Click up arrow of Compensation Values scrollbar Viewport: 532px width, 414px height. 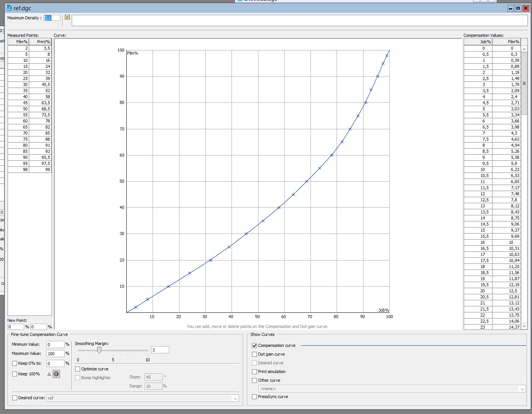[x=524, y=49]
